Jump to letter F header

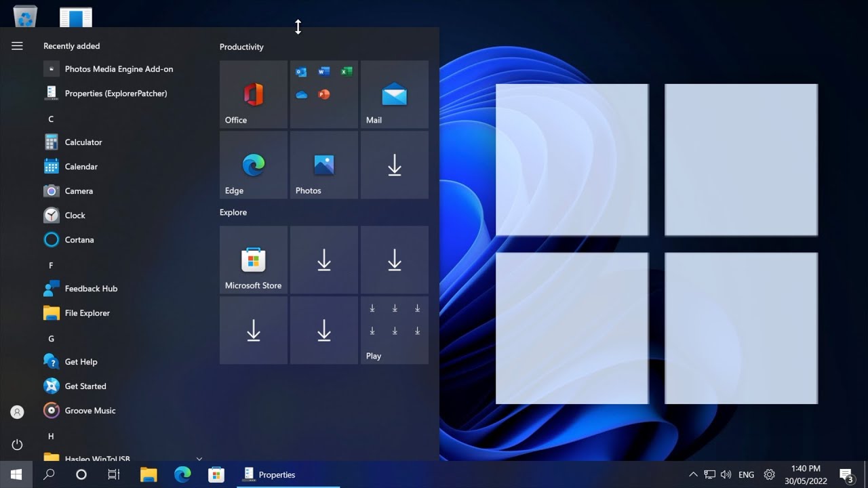[50, 266]
